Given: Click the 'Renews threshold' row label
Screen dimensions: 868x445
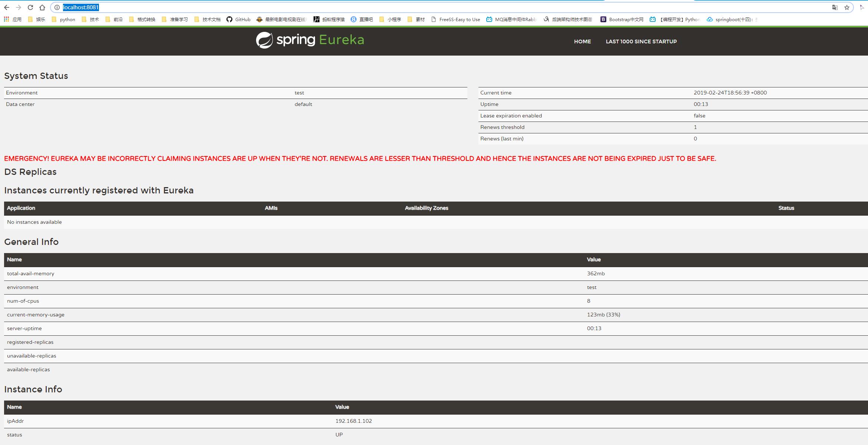Looking at the screenshot, I should pos(502,127).
